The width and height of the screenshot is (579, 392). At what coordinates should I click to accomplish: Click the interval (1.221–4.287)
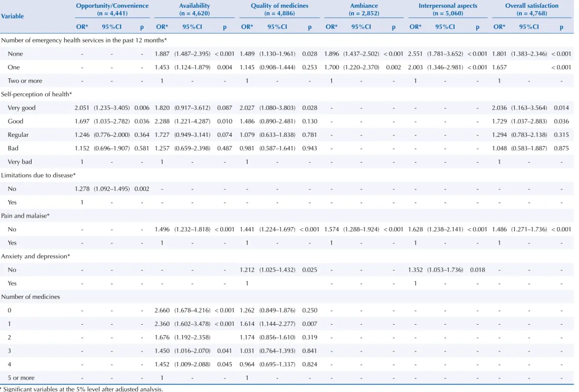(192, 122)
